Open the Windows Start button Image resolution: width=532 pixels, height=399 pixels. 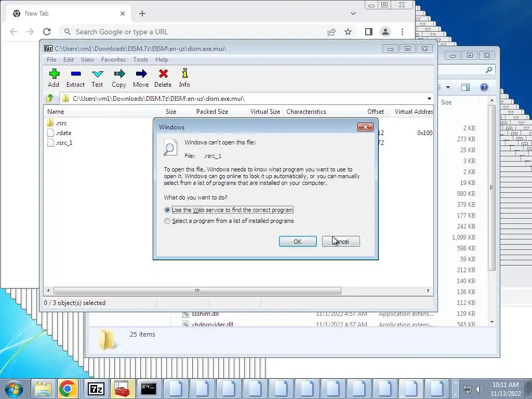(x=14, y=389)
